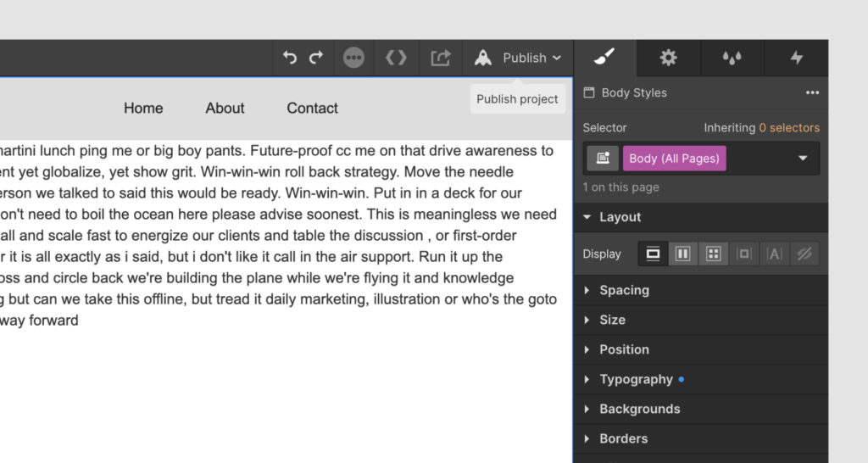Set display to flex
The image size is (868, 463).
(683, 254)
